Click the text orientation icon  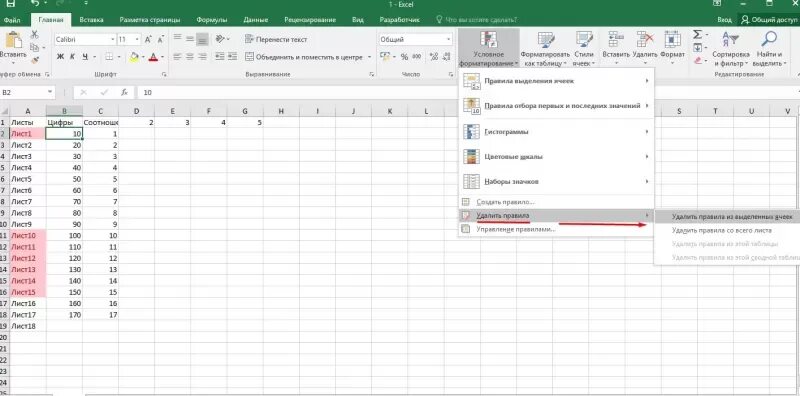(x=220, y=39)
